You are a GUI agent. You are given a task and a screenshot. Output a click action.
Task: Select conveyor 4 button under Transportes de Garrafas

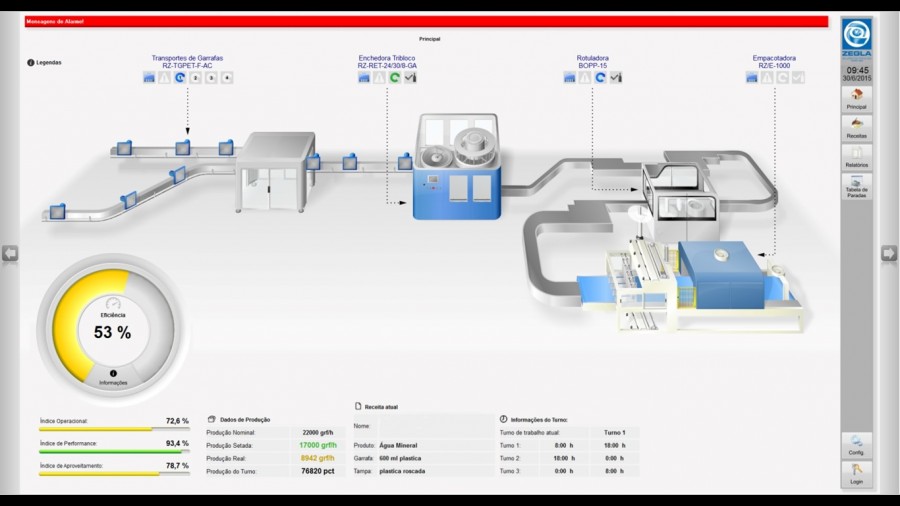(227, 77)
